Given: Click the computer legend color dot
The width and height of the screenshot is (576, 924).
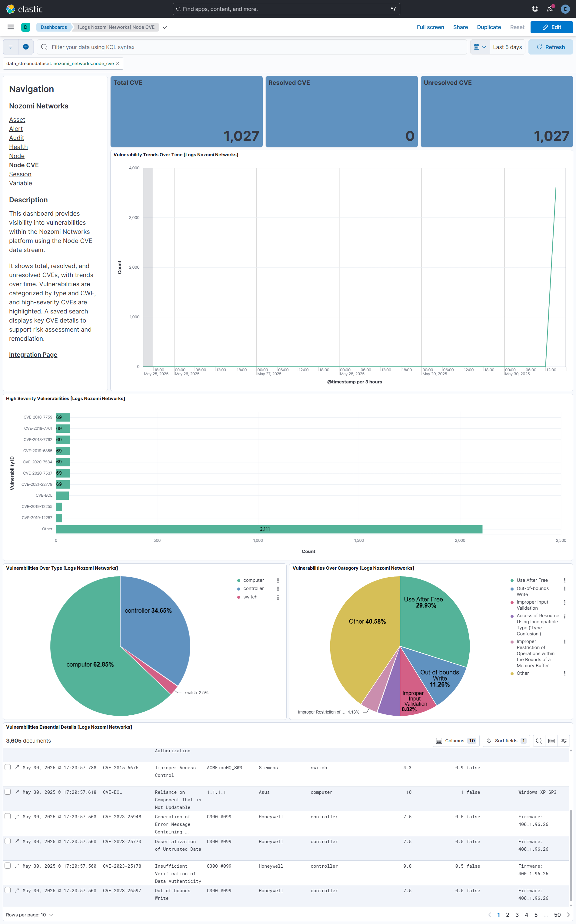Looking at the screenshot, I should [x=239, y=580].
